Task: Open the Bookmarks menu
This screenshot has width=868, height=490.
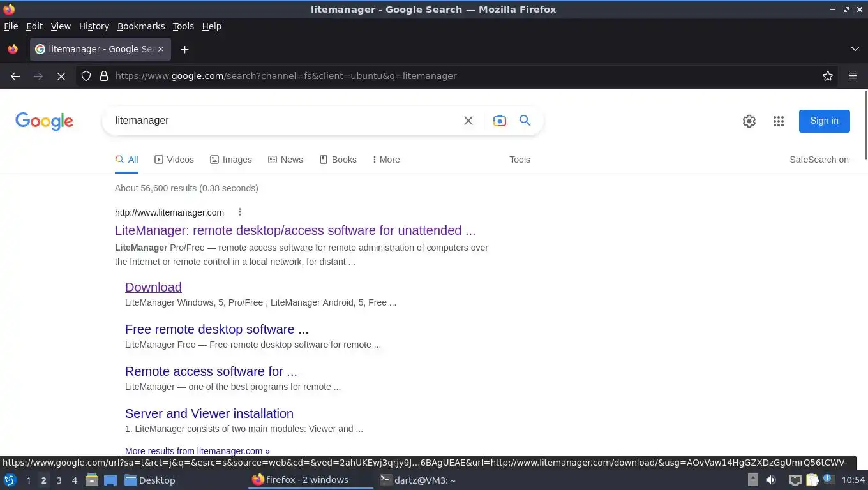Action: coord(141,26)
